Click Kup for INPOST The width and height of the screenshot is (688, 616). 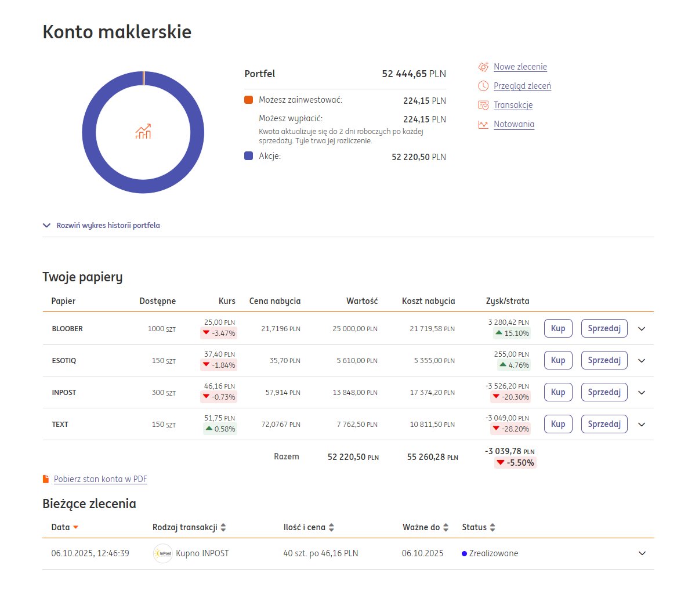(x=558, y=392)
